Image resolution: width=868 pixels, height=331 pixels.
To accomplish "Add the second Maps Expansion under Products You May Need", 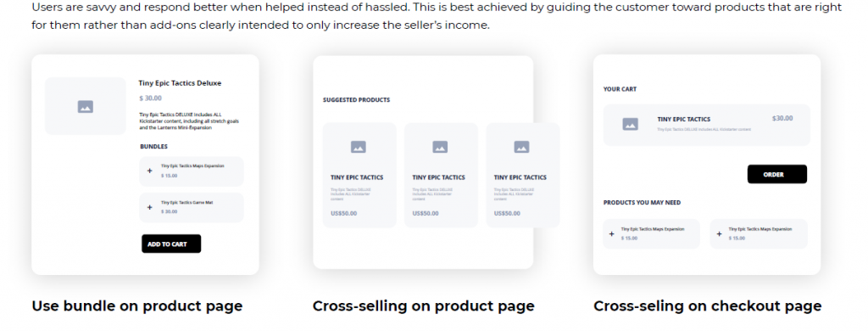I will tap(719, 234).
